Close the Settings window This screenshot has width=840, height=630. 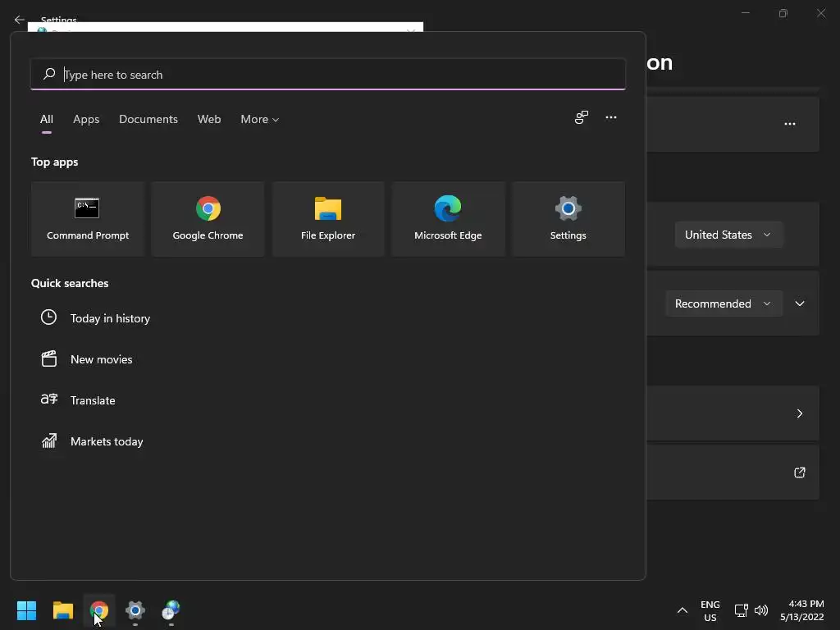pyautogui.click(x=820, y=13)
